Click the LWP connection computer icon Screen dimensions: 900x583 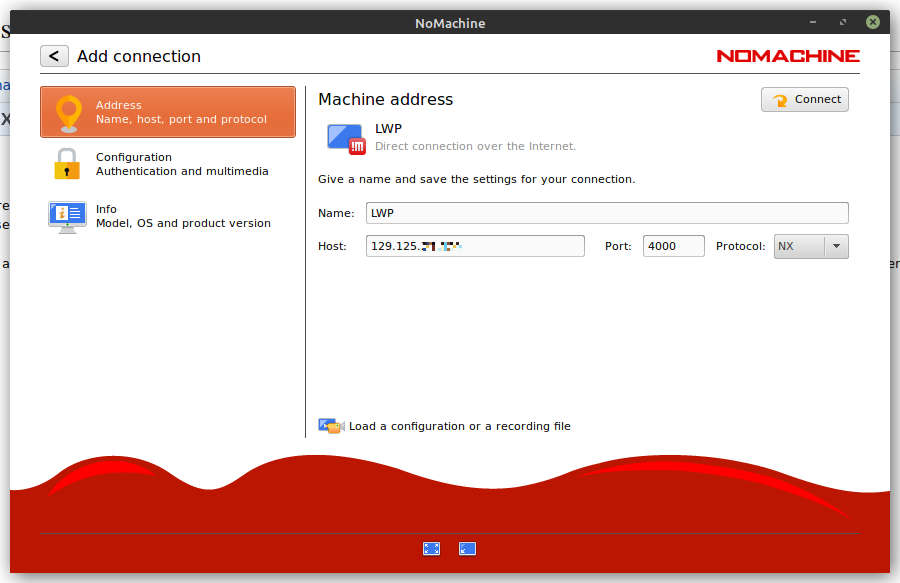tap(347, 138)
